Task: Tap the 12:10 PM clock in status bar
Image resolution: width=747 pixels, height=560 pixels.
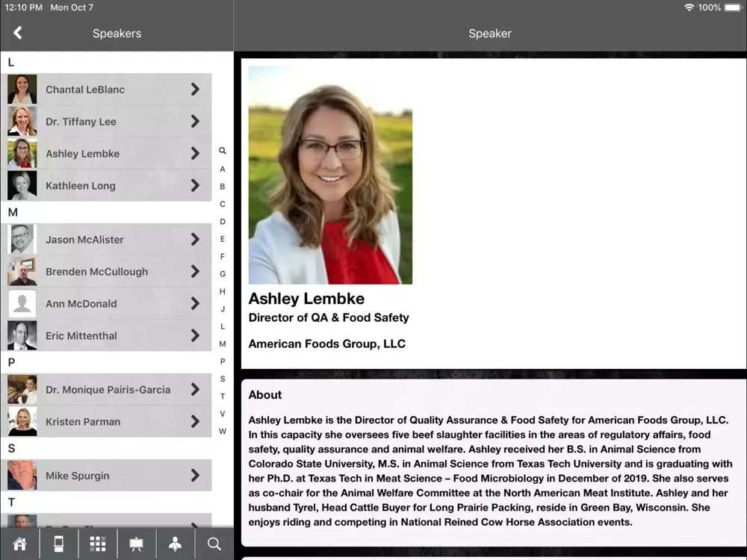Action: tap(23, 7)
